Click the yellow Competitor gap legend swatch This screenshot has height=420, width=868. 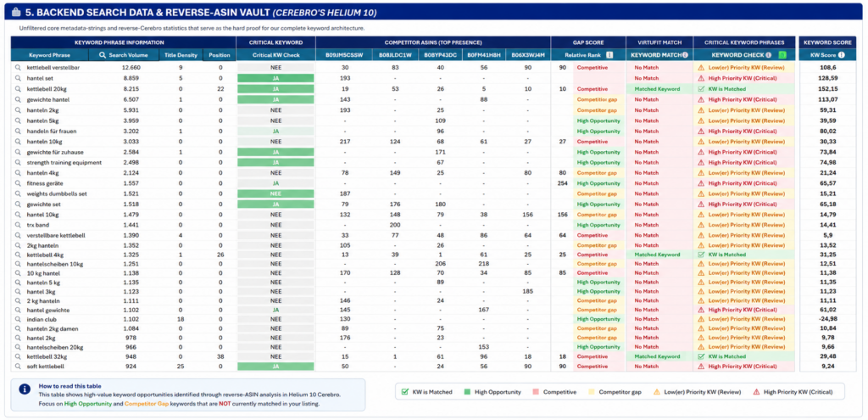(x=591, y=392)
